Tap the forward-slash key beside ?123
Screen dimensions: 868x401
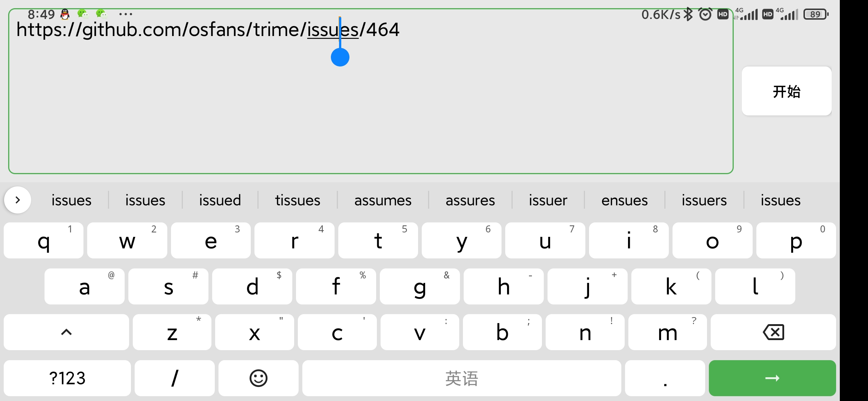pyautogui.click(x=174, y=378)
